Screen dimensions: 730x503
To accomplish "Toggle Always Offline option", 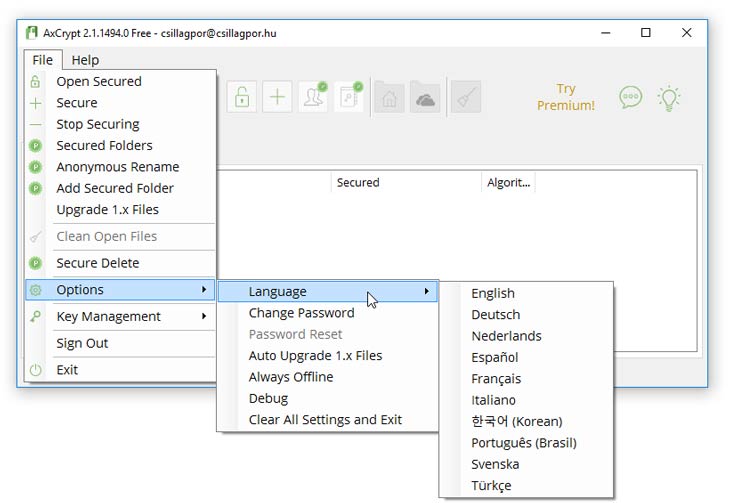I will coord(328,377).
